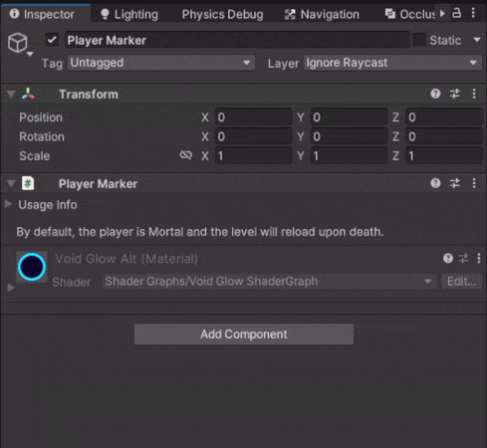This screenshot has height=448, width=487.
Task: Click the Add Component button
Action: 244,335
